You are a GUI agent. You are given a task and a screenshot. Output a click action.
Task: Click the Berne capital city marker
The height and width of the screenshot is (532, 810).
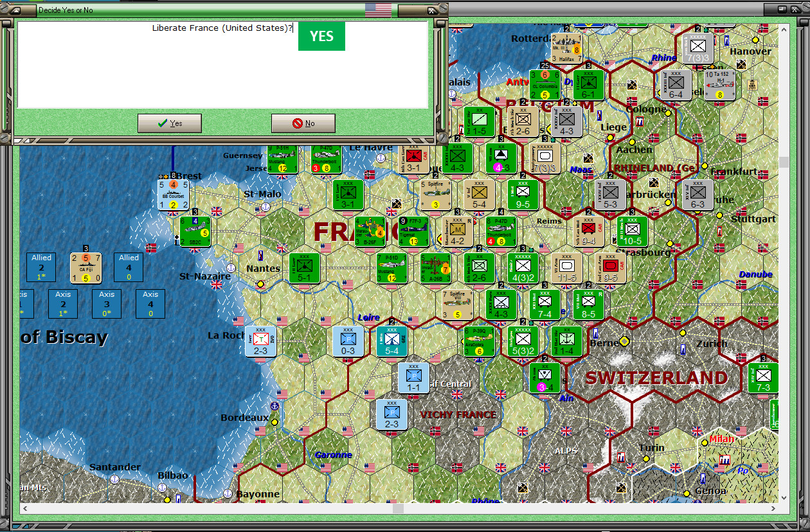[x=624, y=341]
